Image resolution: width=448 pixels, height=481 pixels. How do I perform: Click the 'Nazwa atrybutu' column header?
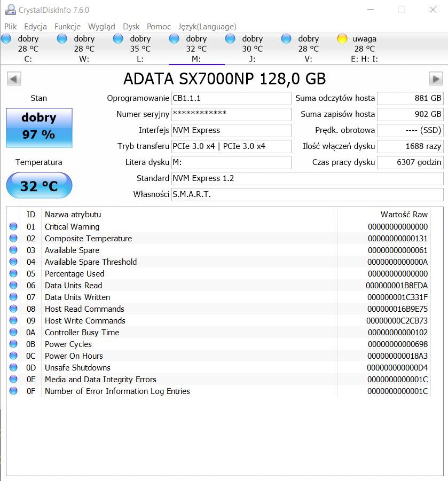[x=73, y=215]
